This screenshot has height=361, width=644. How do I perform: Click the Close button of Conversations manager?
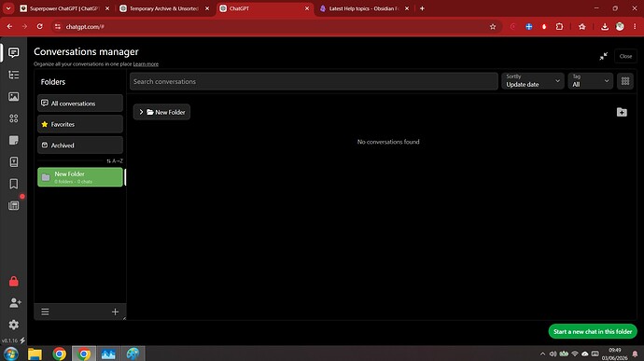[x=625, y=56]
